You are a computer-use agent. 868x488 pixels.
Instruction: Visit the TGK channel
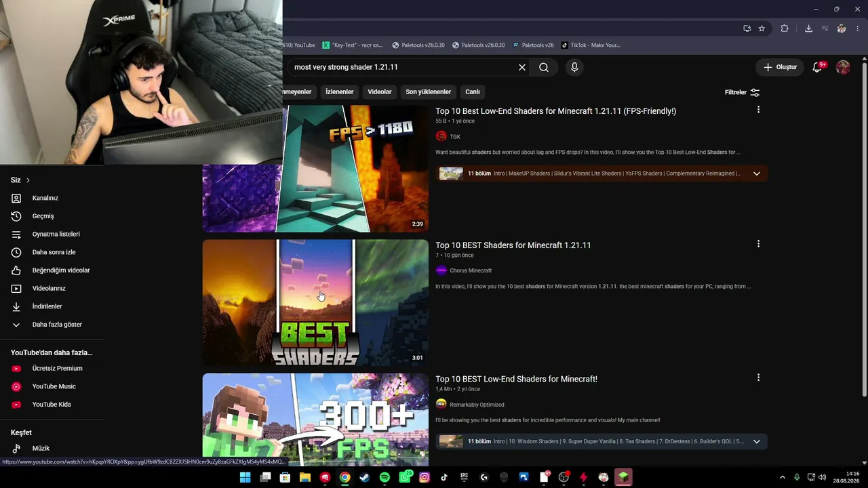(x=455, y=137)
